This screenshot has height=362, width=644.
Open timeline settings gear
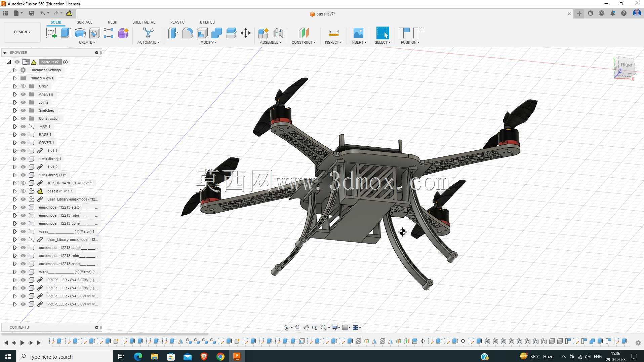pos(638,343)
